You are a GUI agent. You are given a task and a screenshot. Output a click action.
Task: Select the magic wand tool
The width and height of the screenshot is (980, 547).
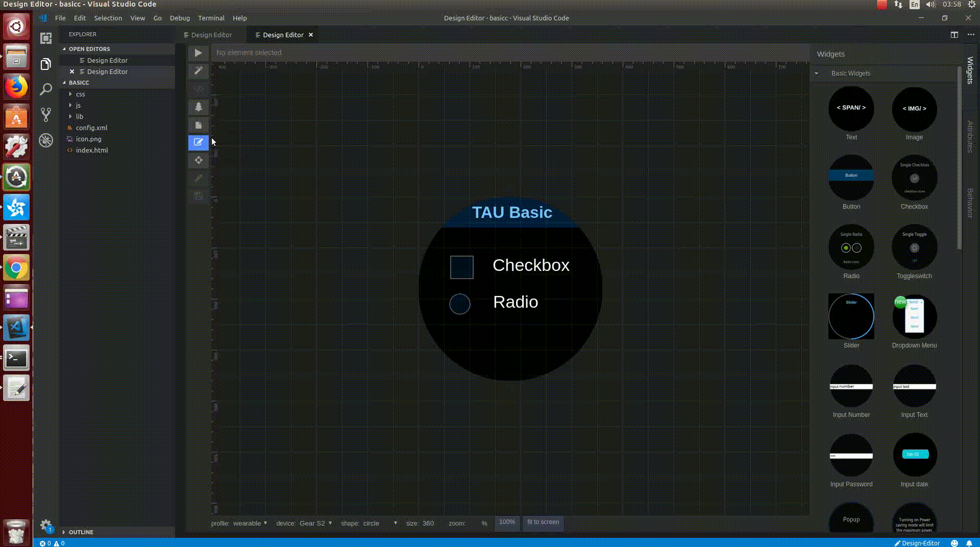click(198, 70)
